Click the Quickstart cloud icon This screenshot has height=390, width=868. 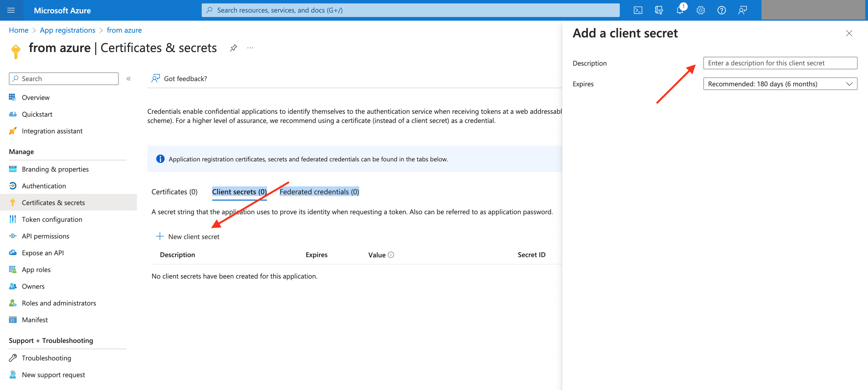tap(13, 114)
